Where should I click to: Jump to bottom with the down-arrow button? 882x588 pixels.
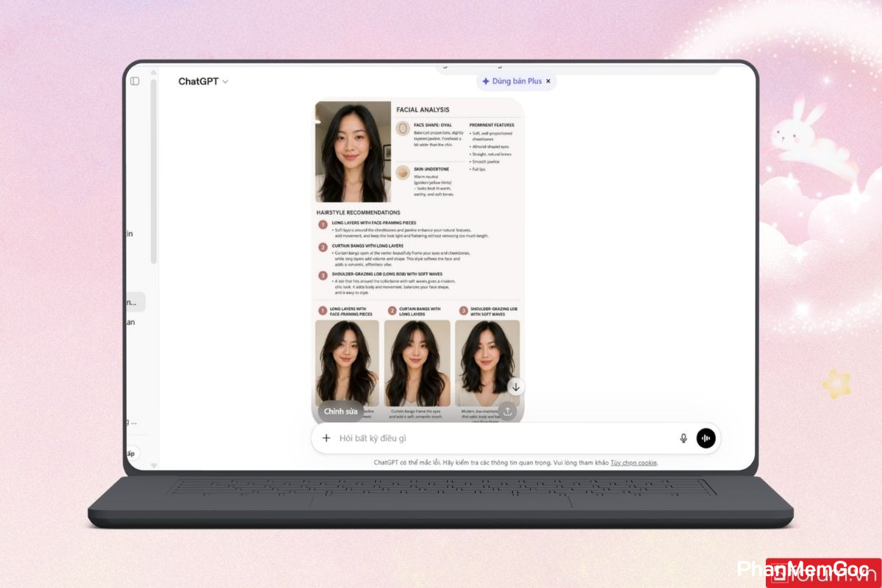click(x=516, y=387)
